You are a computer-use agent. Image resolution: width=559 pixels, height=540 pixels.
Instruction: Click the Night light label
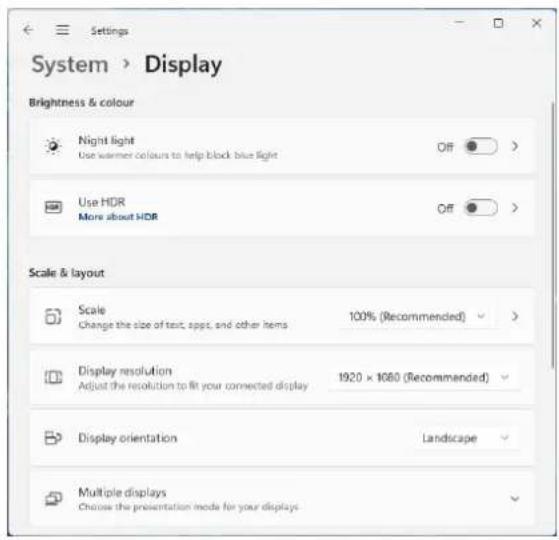106,140
